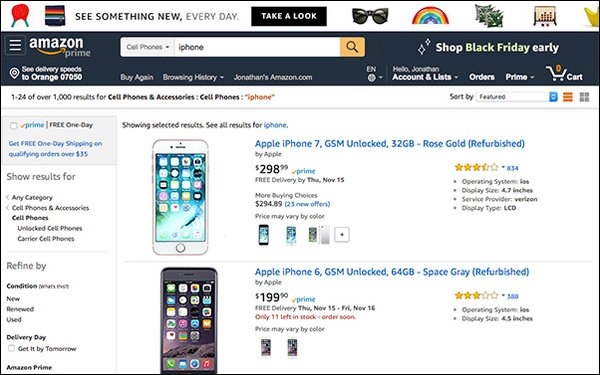Select the Unlocked Cell Phones category

[x=50, y=228]
